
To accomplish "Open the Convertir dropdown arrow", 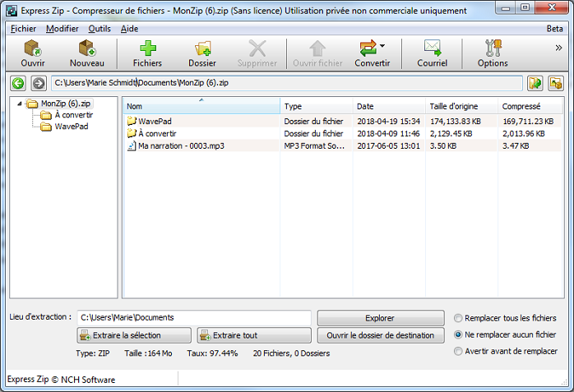I will coord(382,46).
